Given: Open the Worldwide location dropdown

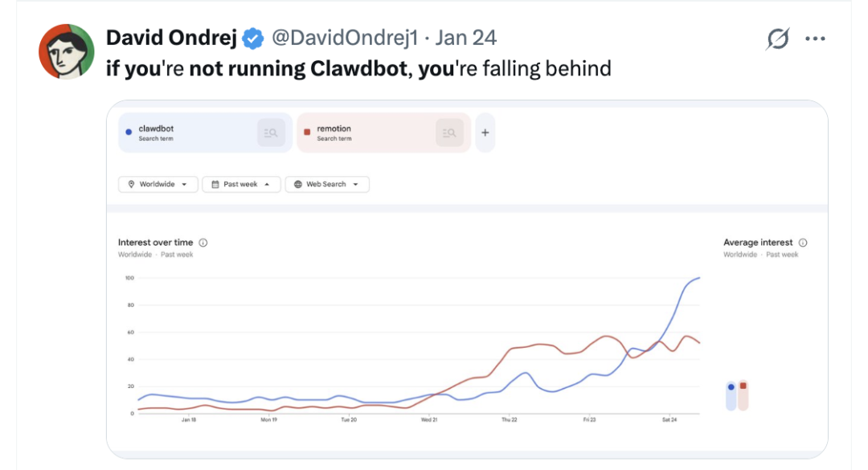Looking at the screenshot, I should point(158,184).
